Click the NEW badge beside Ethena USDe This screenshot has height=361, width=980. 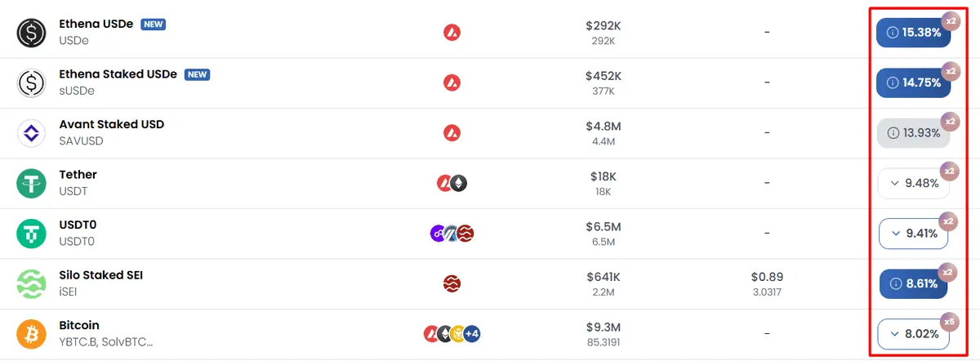pos(154,25)
